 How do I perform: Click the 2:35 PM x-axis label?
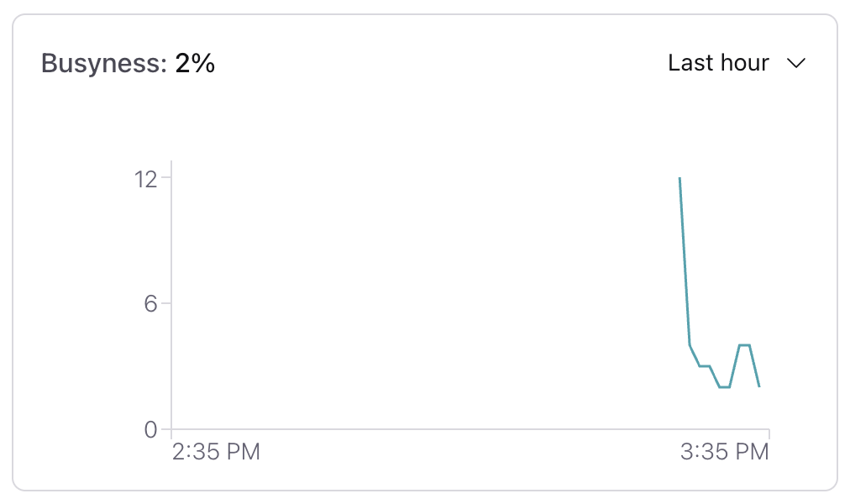(x=217, y=451)
